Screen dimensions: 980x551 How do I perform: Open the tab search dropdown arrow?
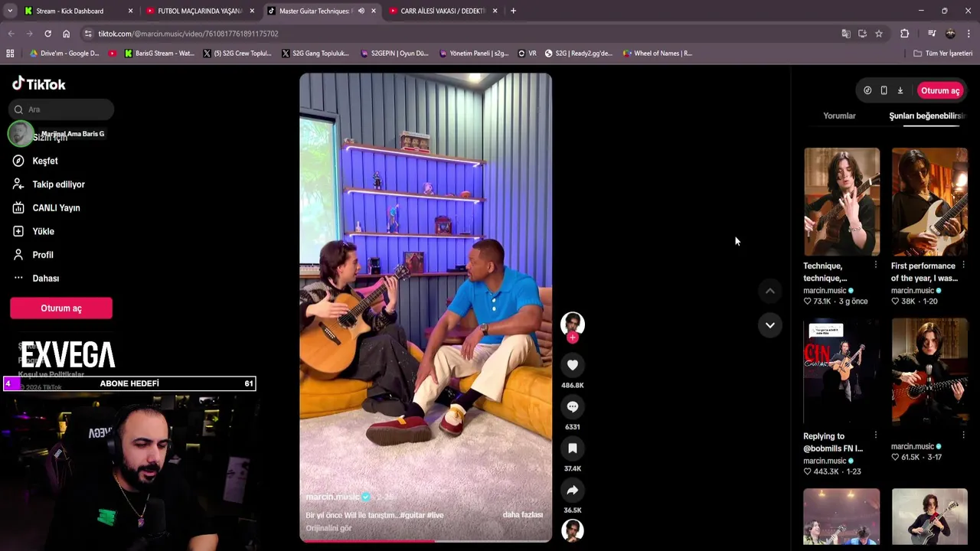(x=10, y=11)
